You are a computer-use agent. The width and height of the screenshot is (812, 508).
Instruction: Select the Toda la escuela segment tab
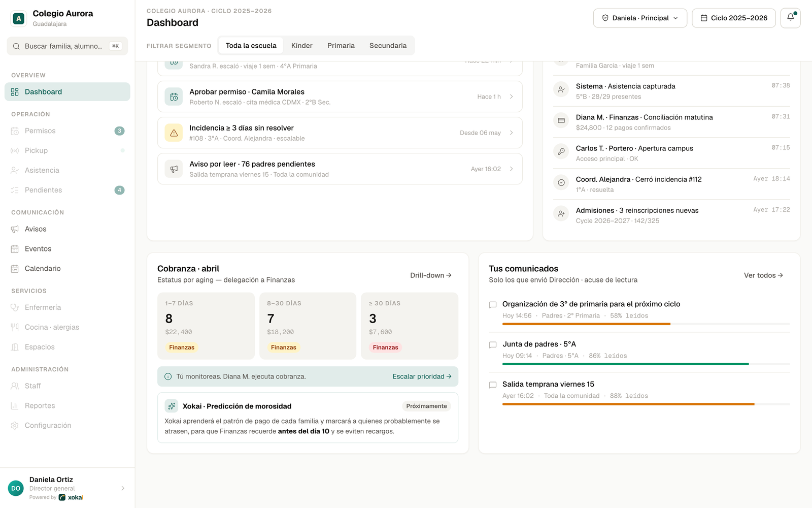(251, 46)
